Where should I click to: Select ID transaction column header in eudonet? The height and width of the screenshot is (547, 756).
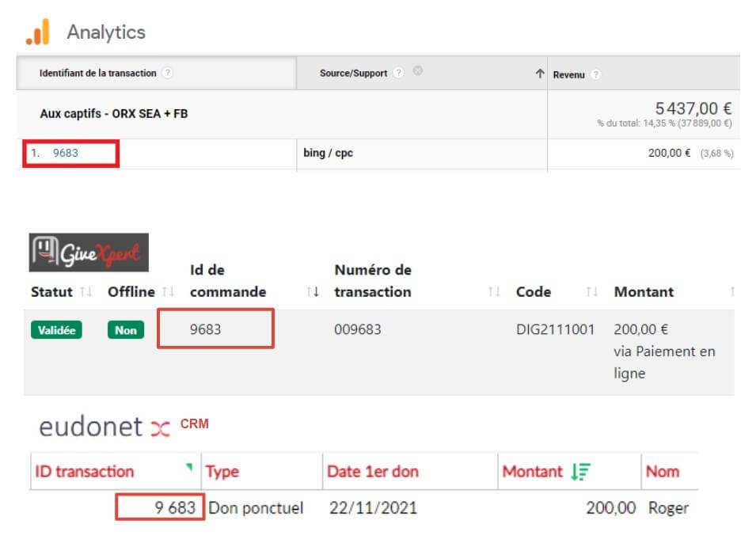click(85, 472)
